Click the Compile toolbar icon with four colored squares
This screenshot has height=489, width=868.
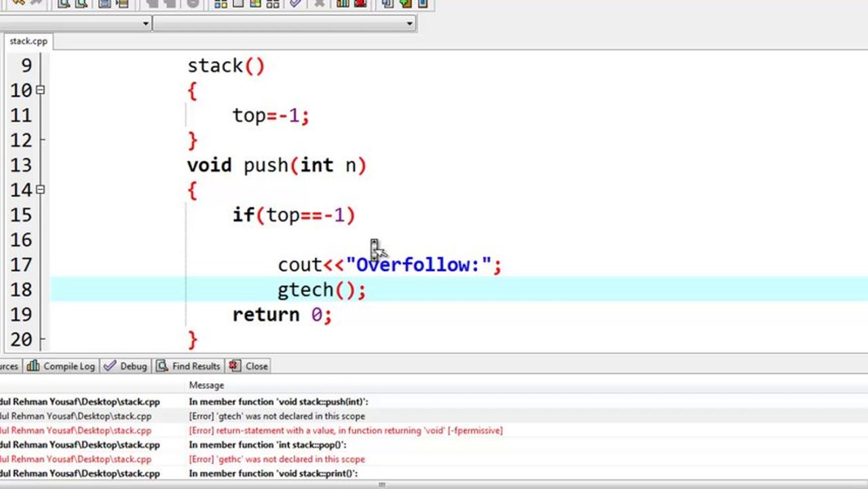(x=221, y=3)
